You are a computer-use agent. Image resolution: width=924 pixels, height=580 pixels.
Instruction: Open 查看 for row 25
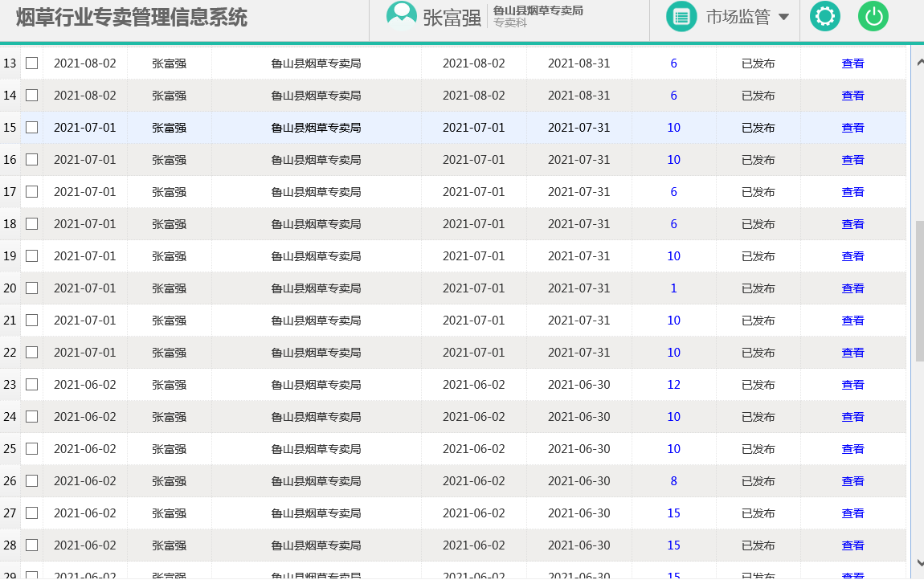click(852, 449)
